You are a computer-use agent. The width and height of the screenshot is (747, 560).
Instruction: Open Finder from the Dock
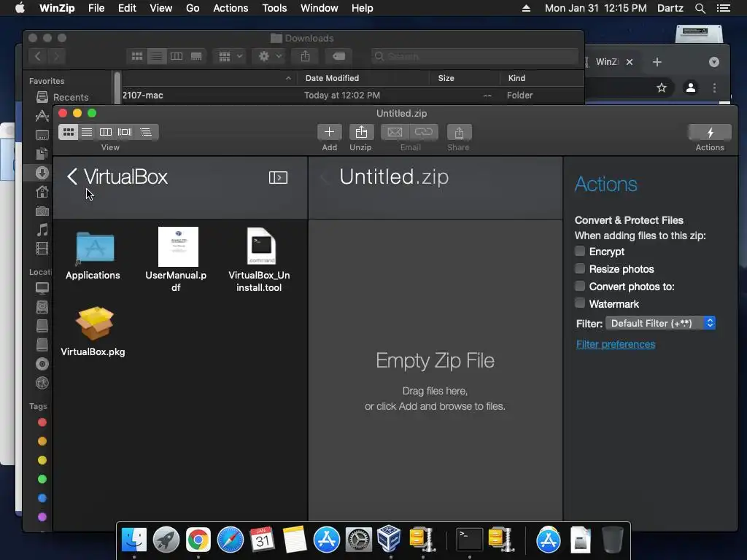pyautogui.click(x=134, y=540)
